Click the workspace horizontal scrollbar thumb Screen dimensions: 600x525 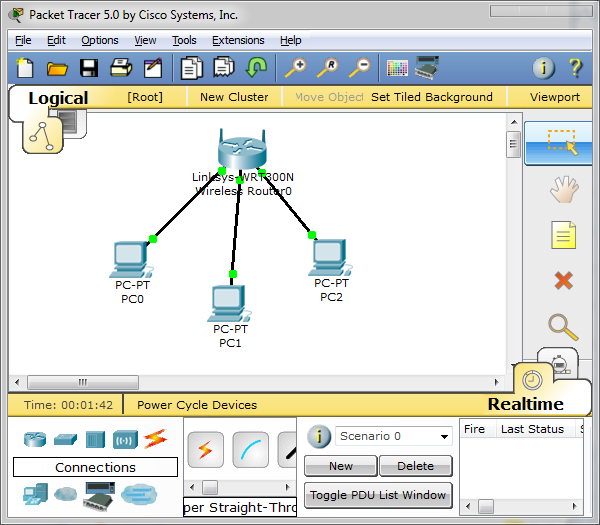point(83,382)
